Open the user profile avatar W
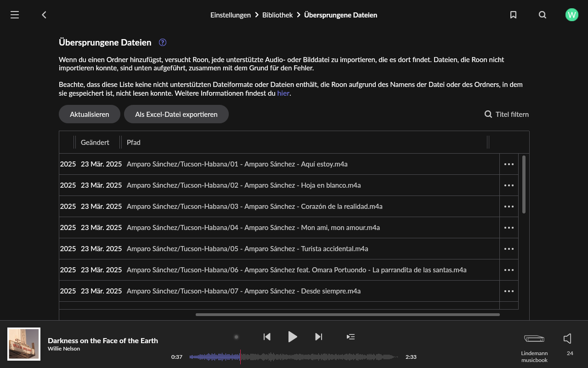The width and height of the screenshot is (588, 368). click(571, 15)
